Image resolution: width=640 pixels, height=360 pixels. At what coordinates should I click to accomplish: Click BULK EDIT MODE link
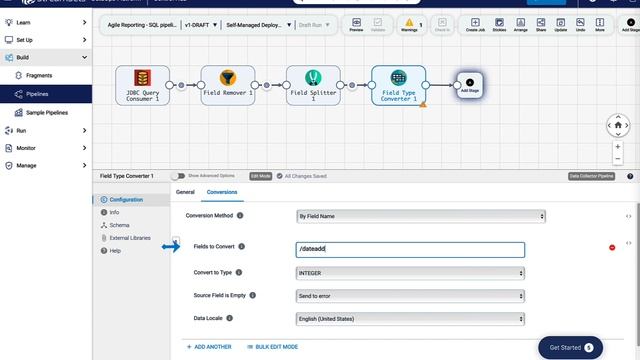coord(273,347)
